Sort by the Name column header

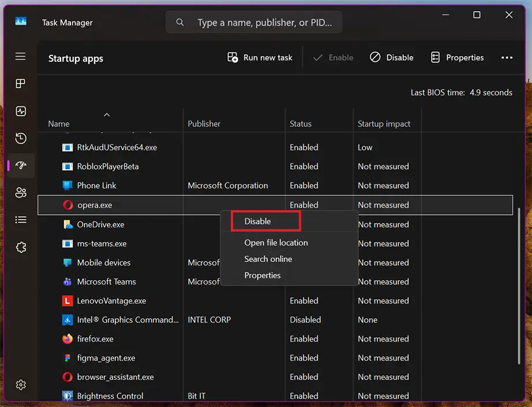tap(59, 124)
